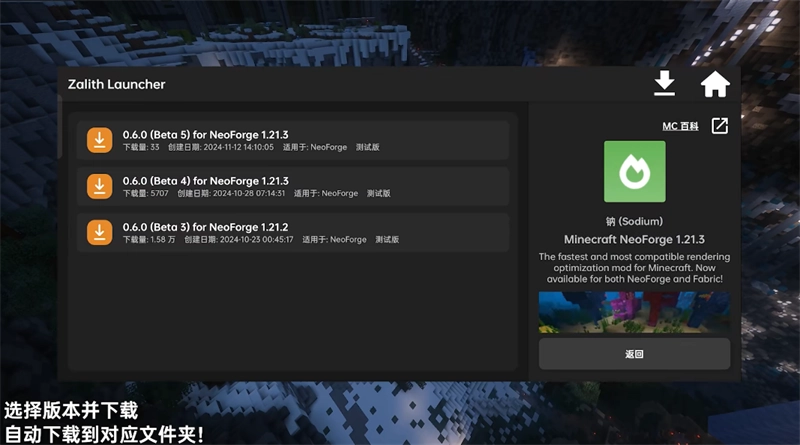Select the 0.6.0 (Beta 4) for NeoForge 1.21.3 title
800x445 pixels.
(x=205, y=180)
